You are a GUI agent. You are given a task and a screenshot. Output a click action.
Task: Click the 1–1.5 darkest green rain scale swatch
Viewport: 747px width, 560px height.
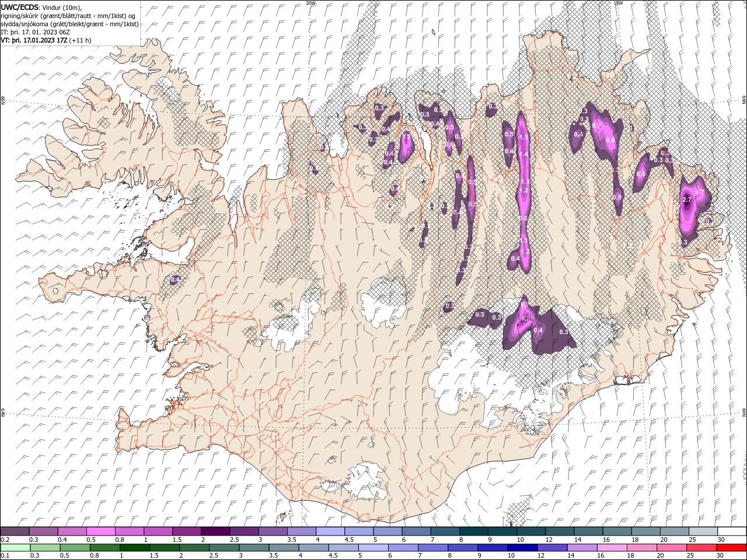point(135,548)
